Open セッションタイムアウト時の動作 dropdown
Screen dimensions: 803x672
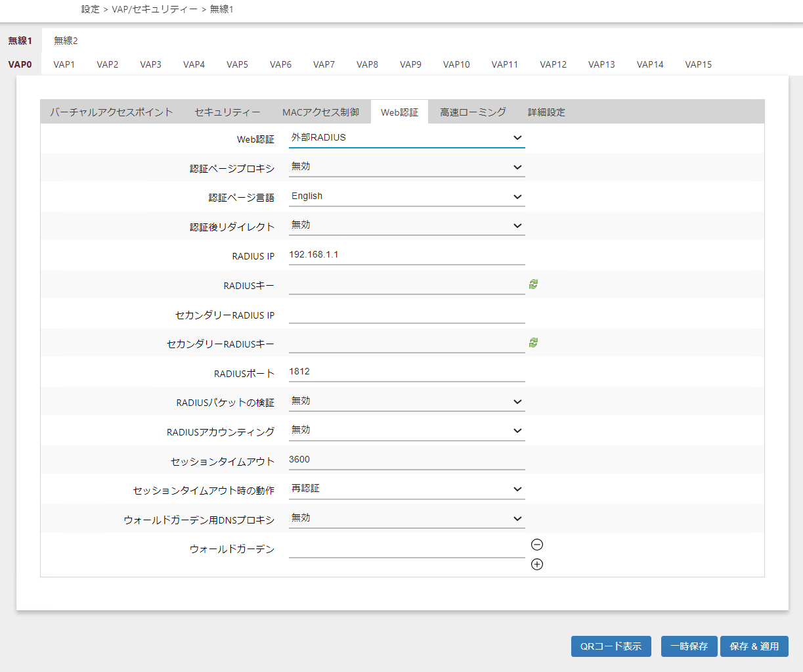pyautogui.click(x=407, y=489)
